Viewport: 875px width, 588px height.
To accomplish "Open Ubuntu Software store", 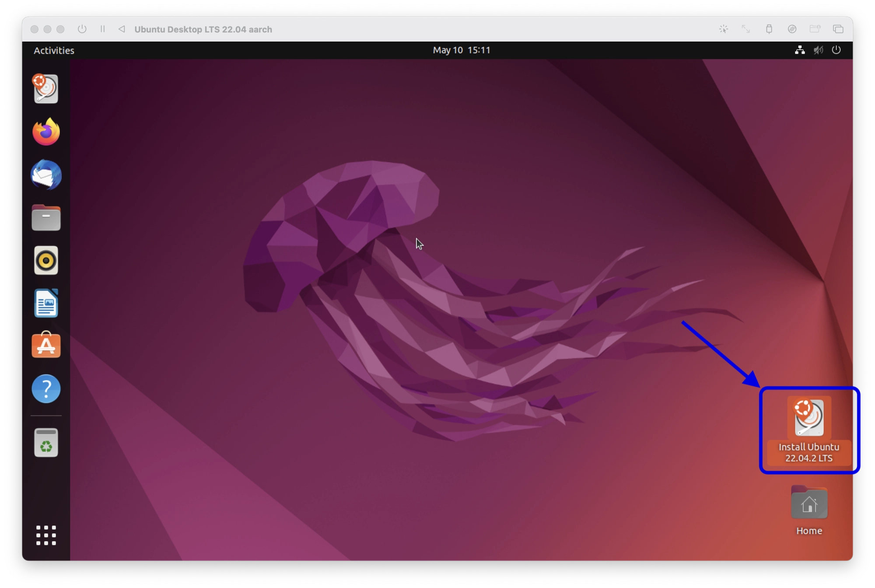I will point(46,345).
